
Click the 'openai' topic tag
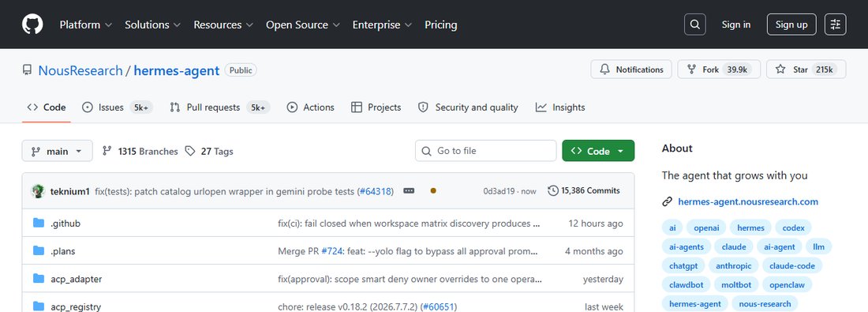point(705,227)
